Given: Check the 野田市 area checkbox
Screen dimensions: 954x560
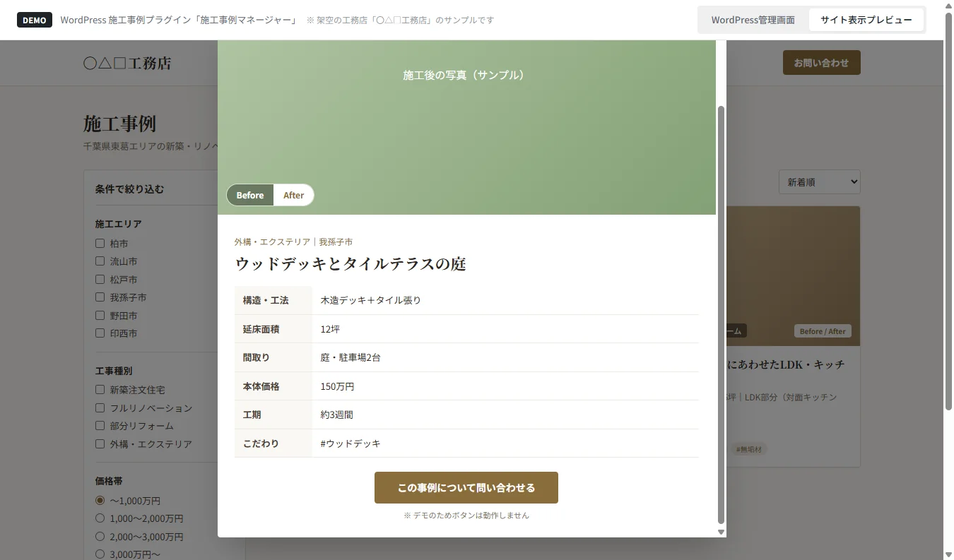Looking at the screenshot, I should (x=100, y=315).
